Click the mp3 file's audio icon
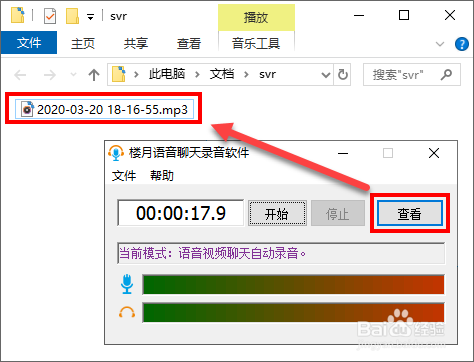This screenshot has width=474, height=362. [27, 109]
